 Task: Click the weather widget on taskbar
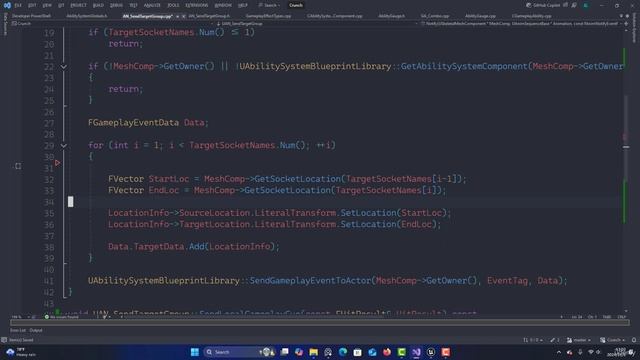tap(20, 352)
